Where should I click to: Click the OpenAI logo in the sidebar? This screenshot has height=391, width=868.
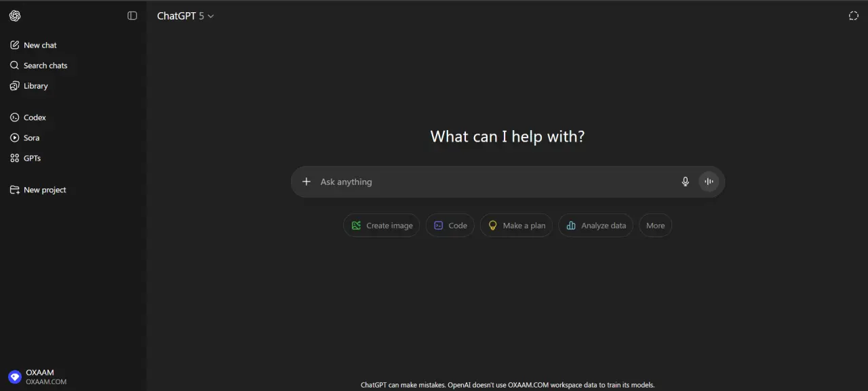[15, 16]
